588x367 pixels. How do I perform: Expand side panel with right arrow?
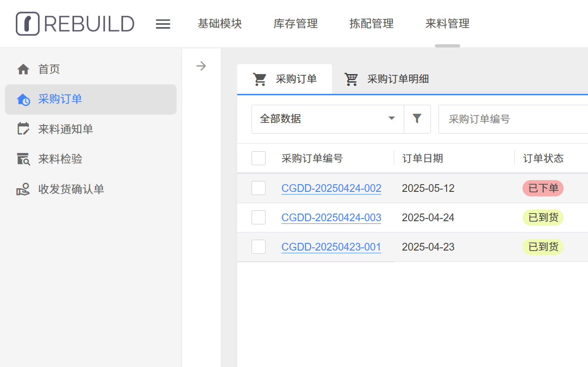tap(201, 66)
